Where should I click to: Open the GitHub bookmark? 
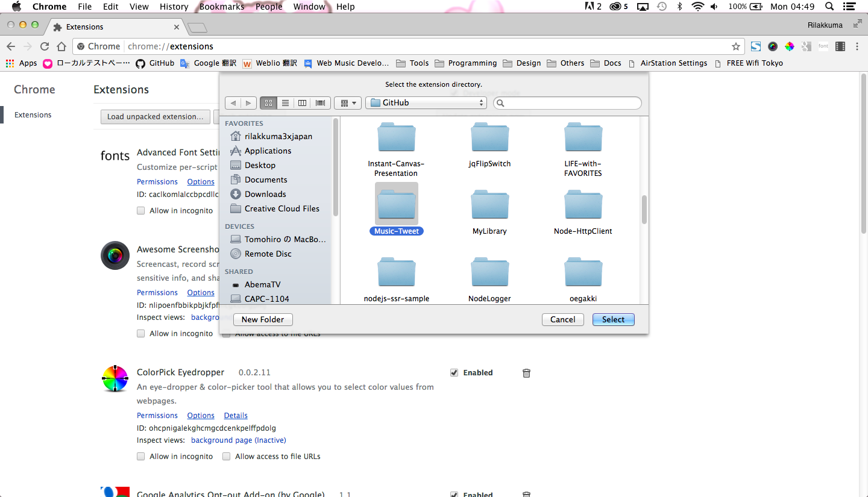pos(155,63)
